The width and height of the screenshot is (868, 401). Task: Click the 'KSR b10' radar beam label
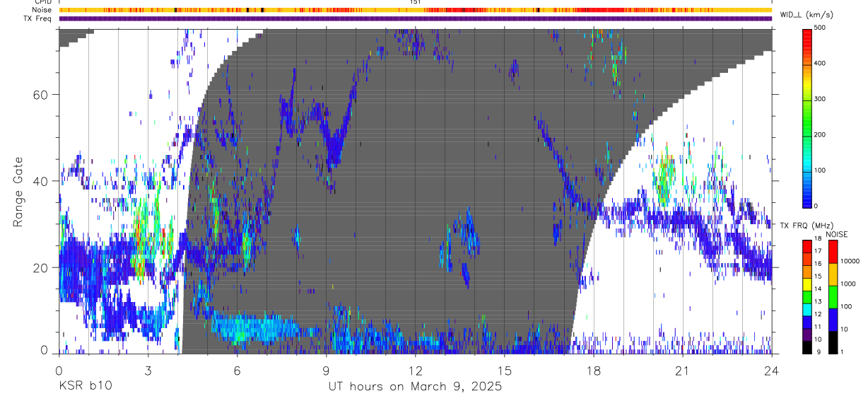[x=85, y=387]
